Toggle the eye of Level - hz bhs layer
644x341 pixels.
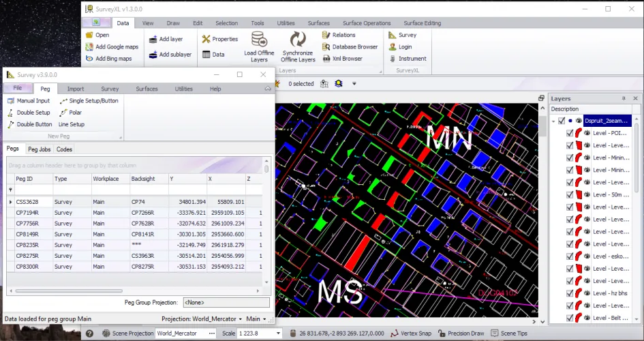coord(587,293)
